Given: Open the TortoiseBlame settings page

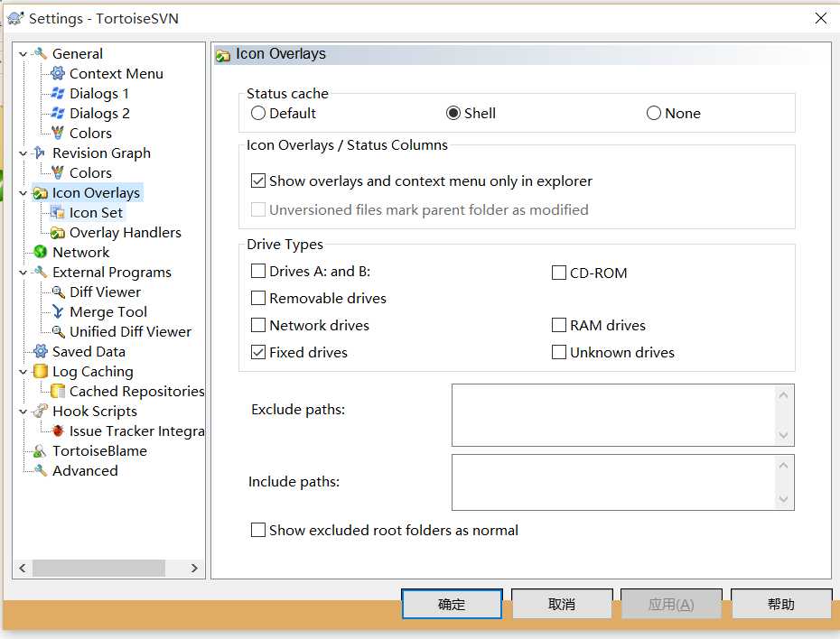Looking at the screenshot, I should coord(99,450).
